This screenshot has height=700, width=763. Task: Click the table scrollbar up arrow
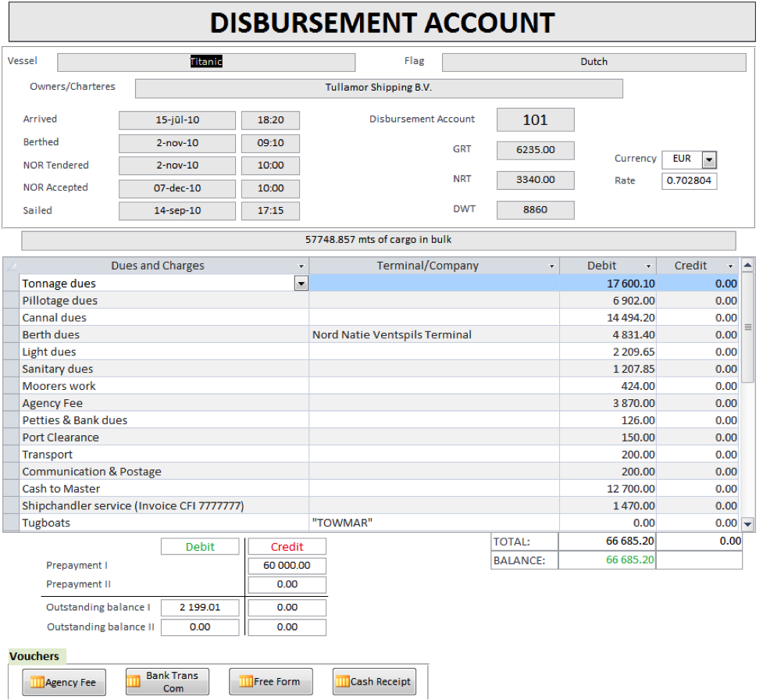pyautogui.click(x=747, y=266)
